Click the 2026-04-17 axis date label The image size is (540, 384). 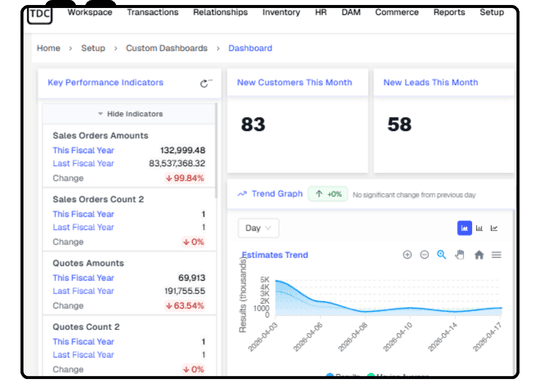click(487, 338)
